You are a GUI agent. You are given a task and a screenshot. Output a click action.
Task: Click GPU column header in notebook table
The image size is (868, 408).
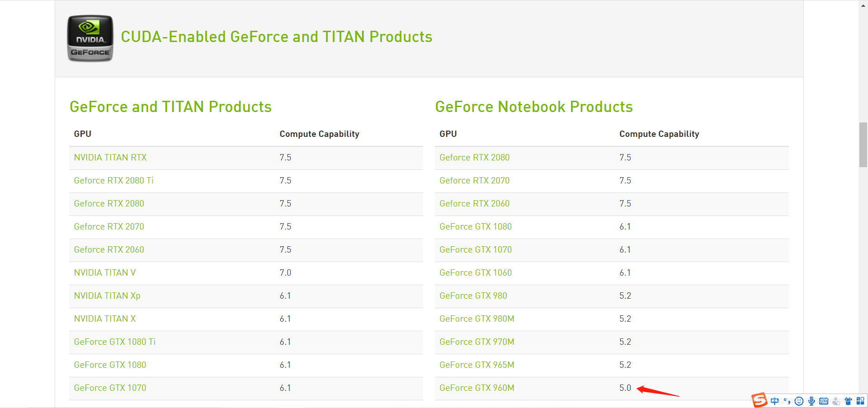(448, 134)
